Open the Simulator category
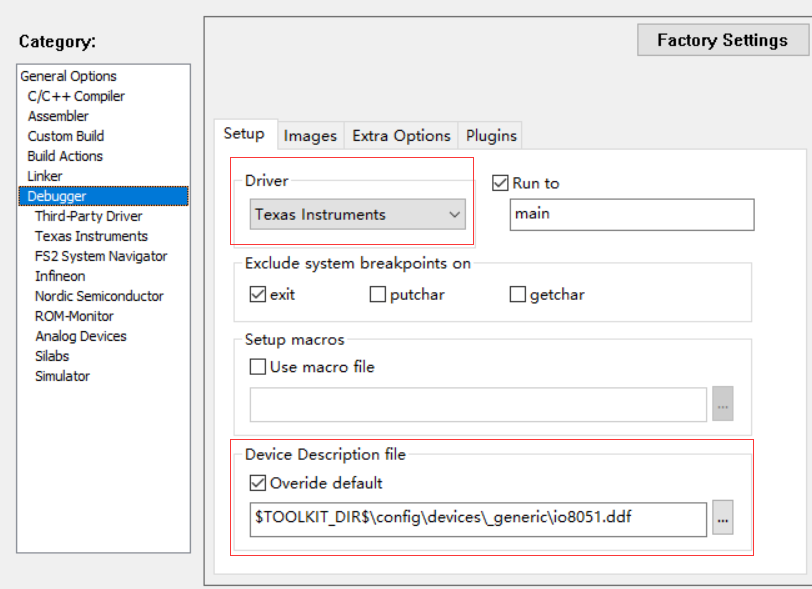This screenshot has height=589, width=812. click(62, 376)
